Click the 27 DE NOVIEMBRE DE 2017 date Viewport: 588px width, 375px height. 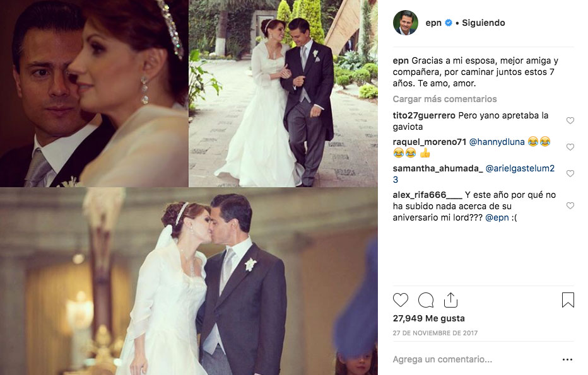(x=435, y=333)
